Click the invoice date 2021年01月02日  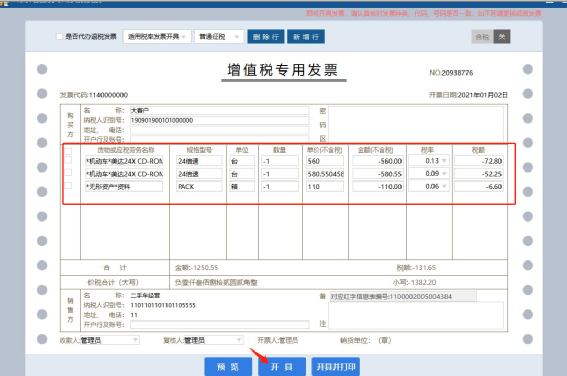click(482, 95)
